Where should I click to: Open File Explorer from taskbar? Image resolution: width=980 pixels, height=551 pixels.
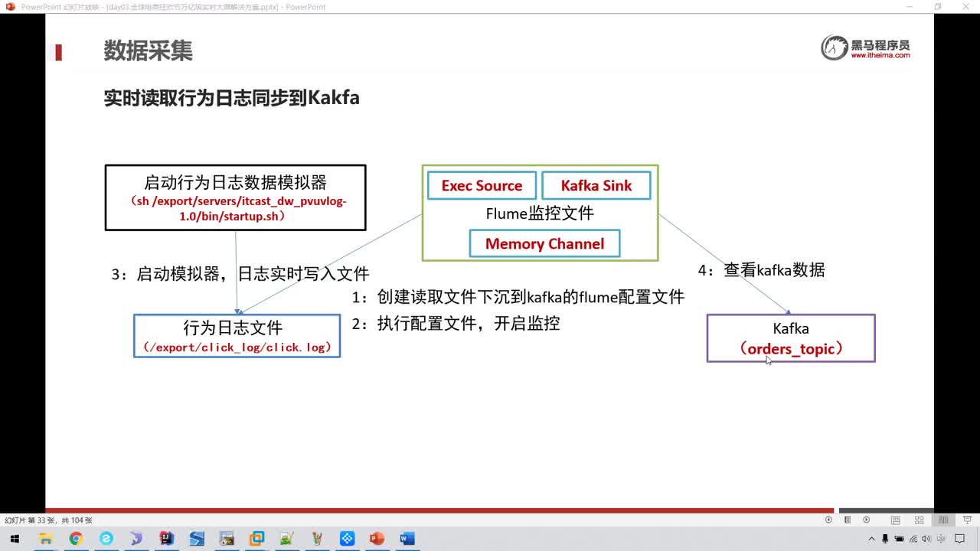tap(45, 539)
